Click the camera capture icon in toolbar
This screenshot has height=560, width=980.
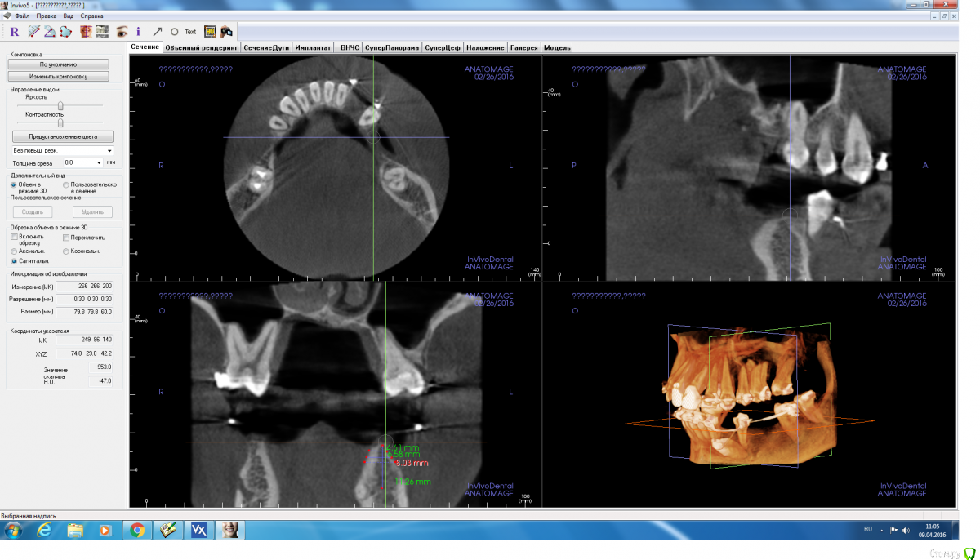pyautogui.click(x=227, y=32)
